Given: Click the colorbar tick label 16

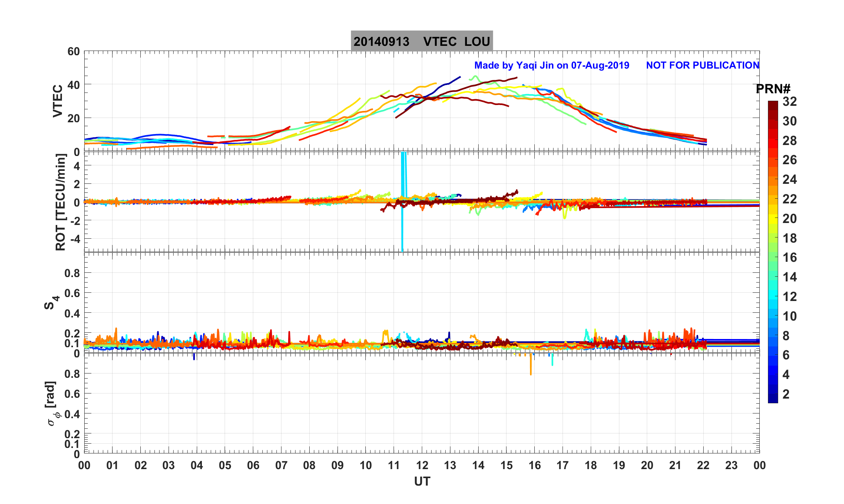Looking at the screenshot, I should [x=790, y=257].
